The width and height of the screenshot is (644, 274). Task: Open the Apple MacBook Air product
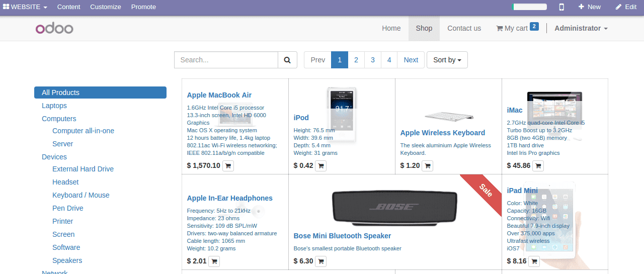[x=219, y=95]
